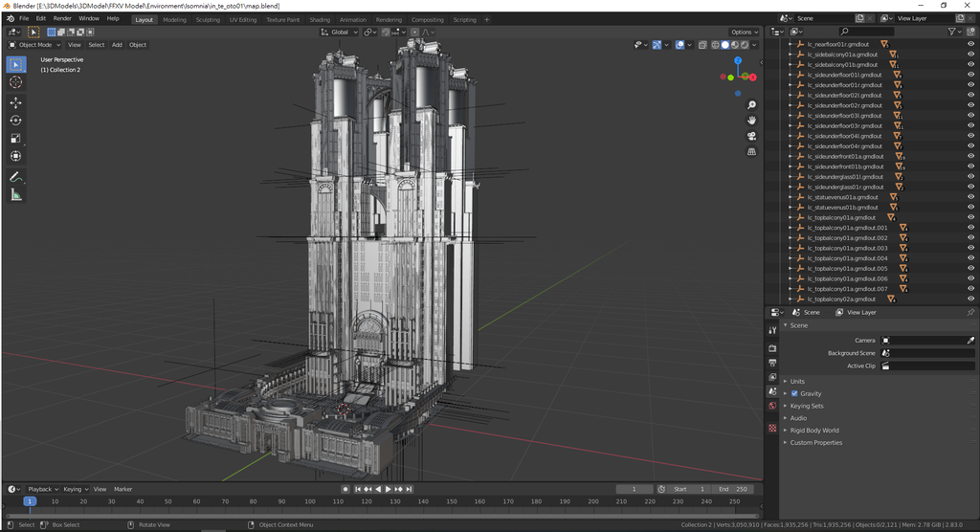Switch to material preview shading
The image size is (980, 532).
pos(735,45)
